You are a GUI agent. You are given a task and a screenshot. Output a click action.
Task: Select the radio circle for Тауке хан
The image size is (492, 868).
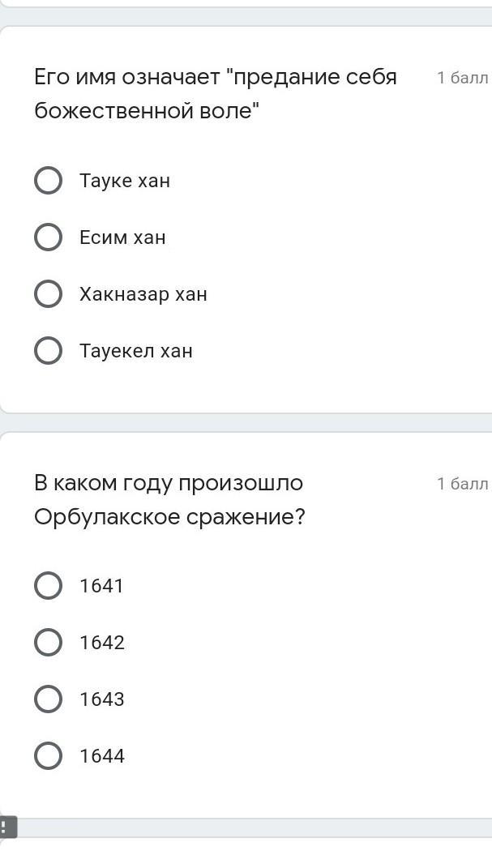[48, 181]
